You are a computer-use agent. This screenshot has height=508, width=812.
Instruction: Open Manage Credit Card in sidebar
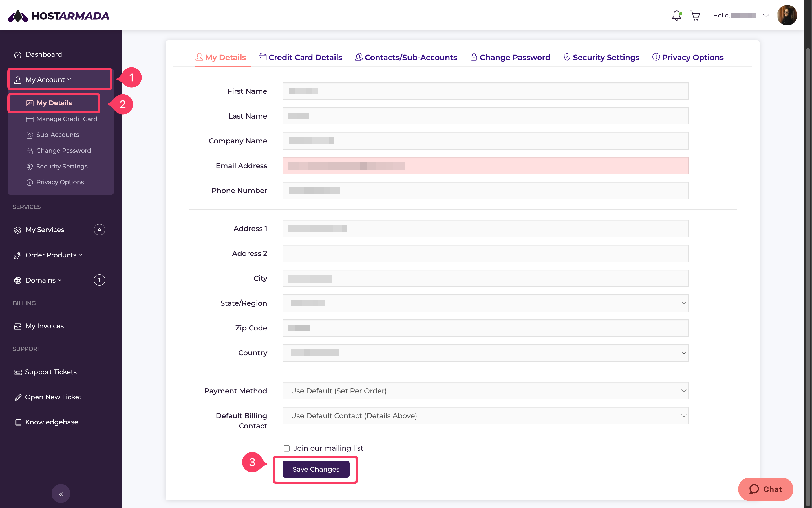[x=62, y=119]
